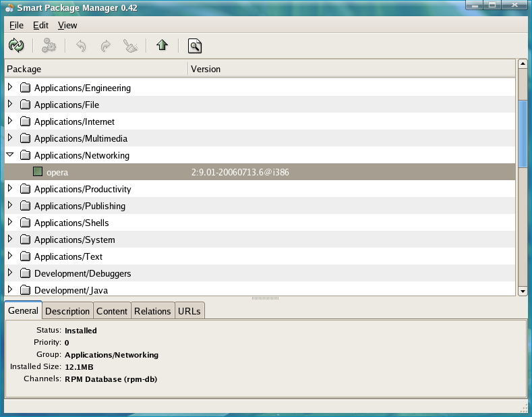
Task: Switch to the Description tab
Action: (67, 311)
